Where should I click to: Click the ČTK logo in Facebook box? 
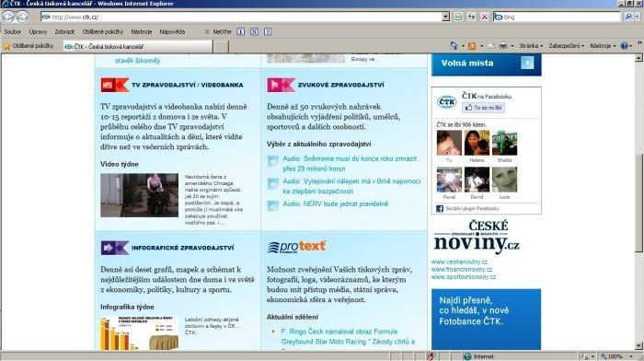(x=446, y=101)
